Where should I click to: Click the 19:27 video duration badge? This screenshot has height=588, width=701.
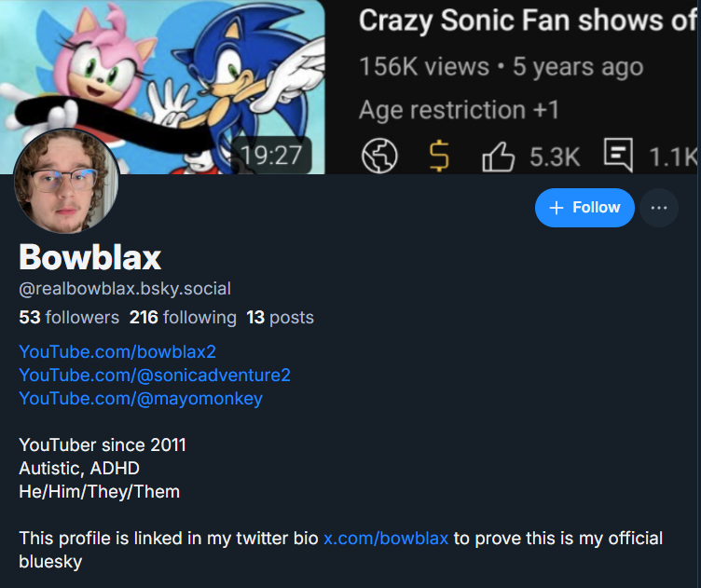pos(270,154)
